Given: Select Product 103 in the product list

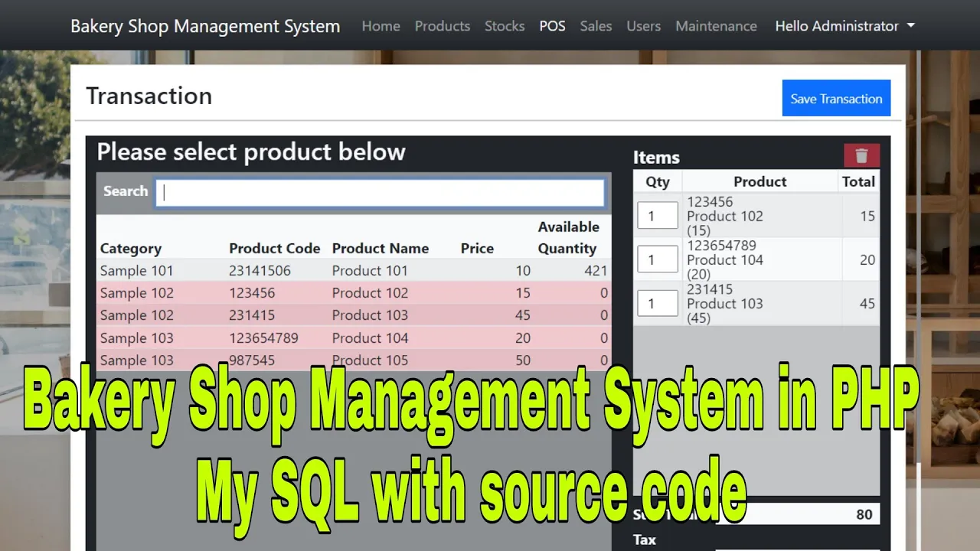Looking at the screenshot, I should (x=353, y=315).
